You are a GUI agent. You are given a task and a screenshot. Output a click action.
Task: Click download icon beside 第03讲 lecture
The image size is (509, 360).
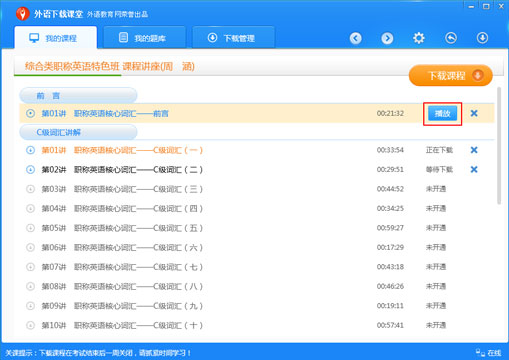point(30,189)
